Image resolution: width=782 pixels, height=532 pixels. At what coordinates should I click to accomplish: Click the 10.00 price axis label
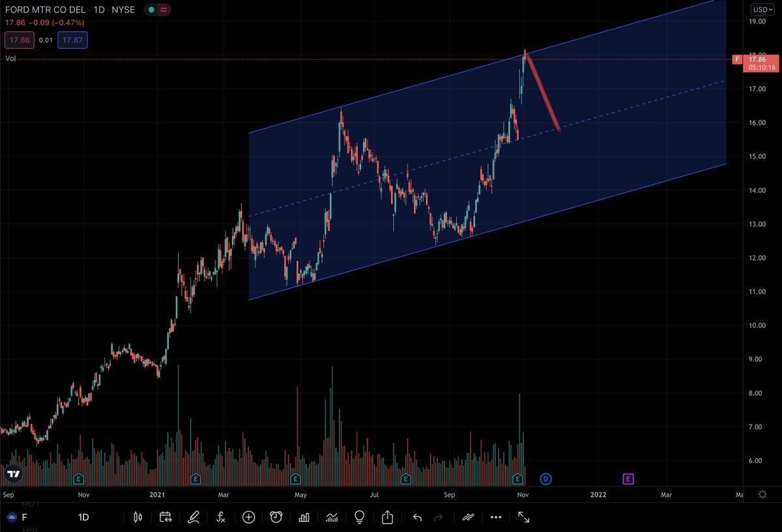pos(757,326)
